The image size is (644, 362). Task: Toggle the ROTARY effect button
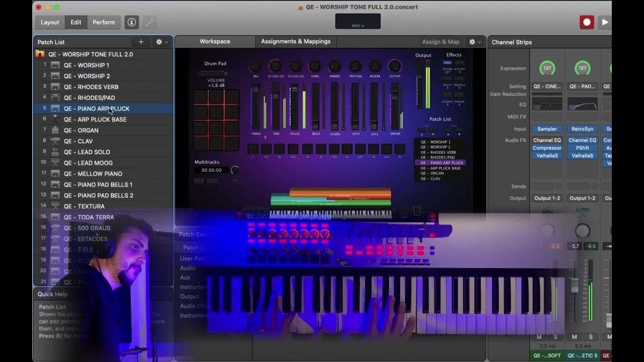coord(460,63)
